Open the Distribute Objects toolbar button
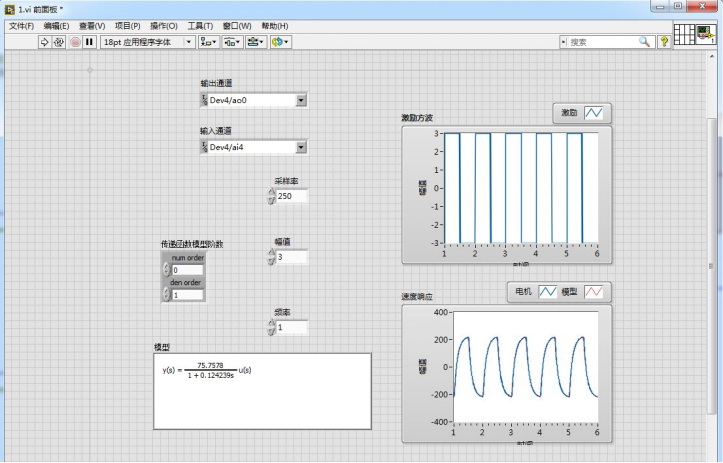Image resolution: width=723 pixels, height=463 pixels. click(x=231, y=42)
